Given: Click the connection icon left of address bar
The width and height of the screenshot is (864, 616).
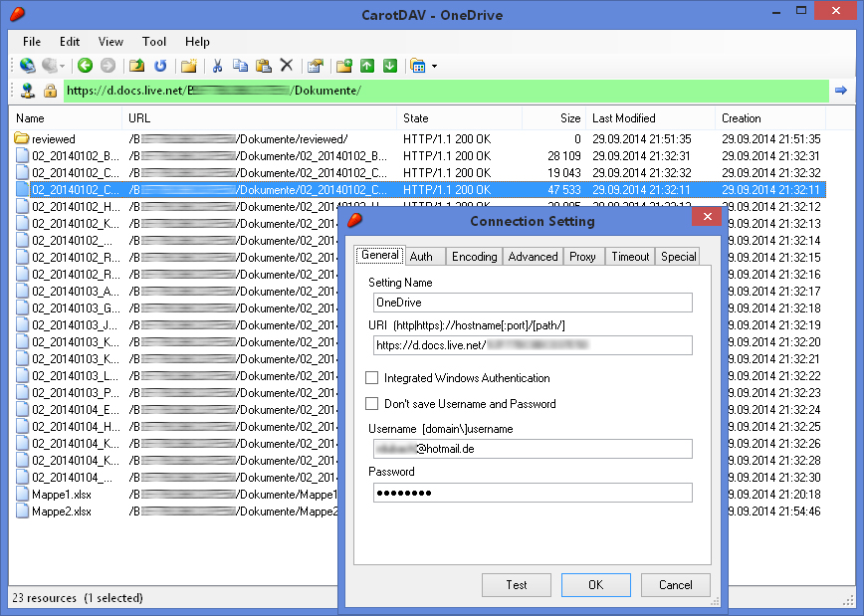Looking at the screenshot, I should click(x=28, y=91).
